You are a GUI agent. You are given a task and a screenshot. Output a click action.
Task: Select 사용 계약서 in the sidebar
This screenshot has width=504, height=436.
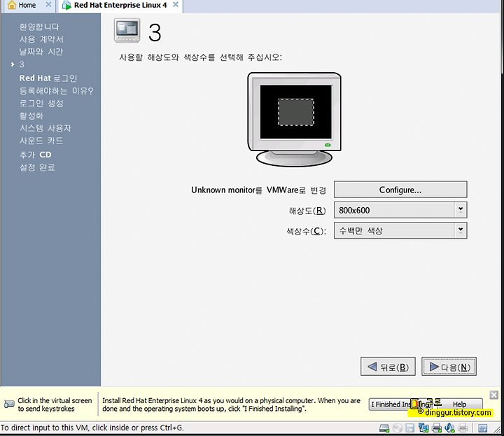41,39
